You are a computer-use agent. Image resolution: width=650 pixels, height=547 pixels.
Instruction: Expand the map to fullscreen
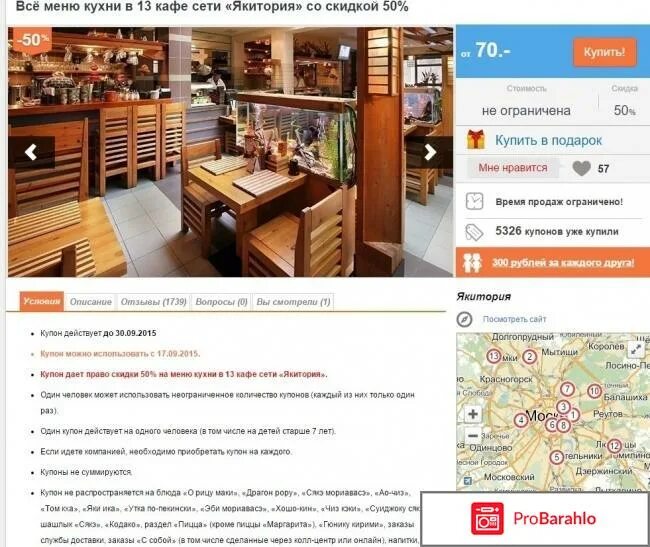point(636,349)
